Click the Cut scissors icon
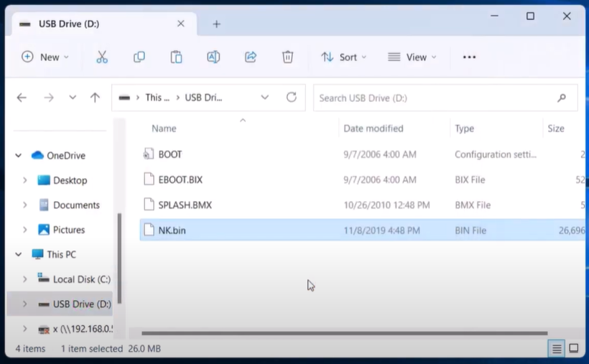The width and height of the screenshot is (589, 364). click(x=102, y=57)
